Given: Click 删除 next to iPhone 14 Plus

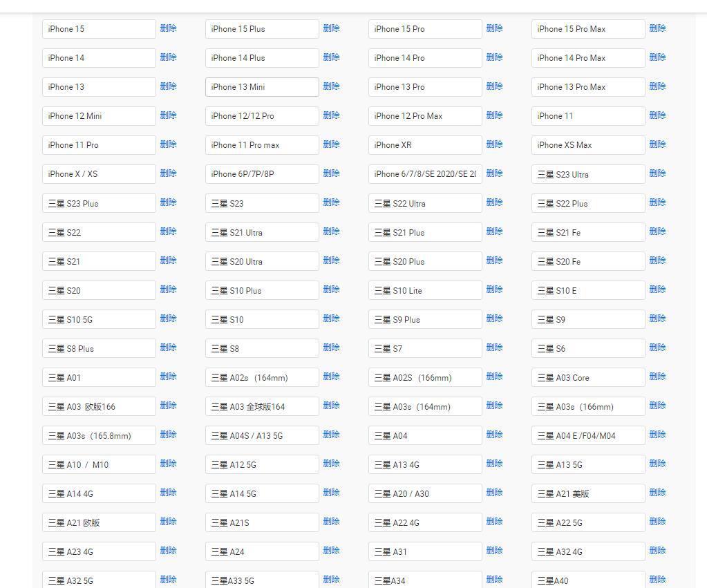Looking at the screenshot, I should pyautogui.click(x=331, y=57).
